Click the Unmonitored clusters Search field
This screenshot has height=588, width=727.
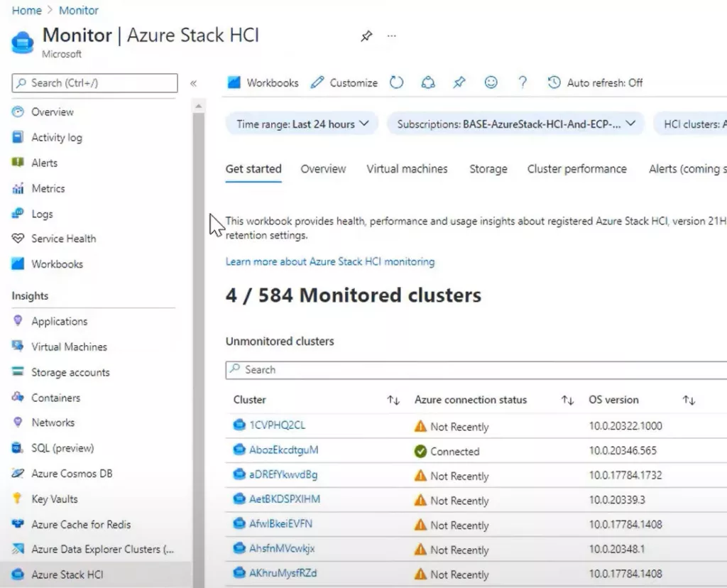[476, 370]
